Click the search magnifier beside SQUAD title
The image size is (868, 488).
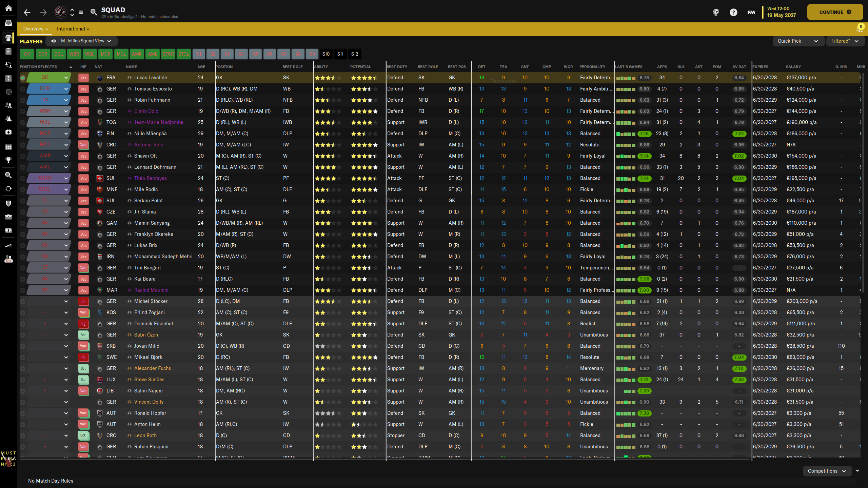94,12
